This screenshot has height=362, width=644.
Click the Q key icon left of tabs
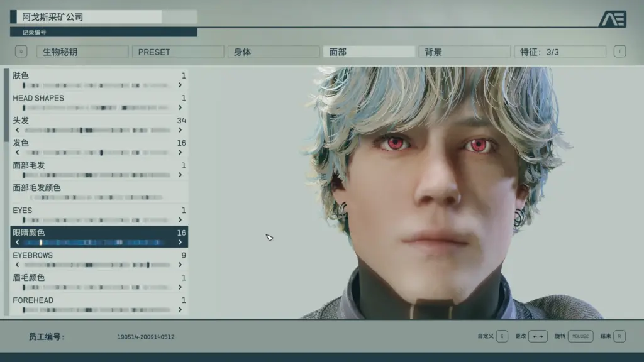(21, 52)
